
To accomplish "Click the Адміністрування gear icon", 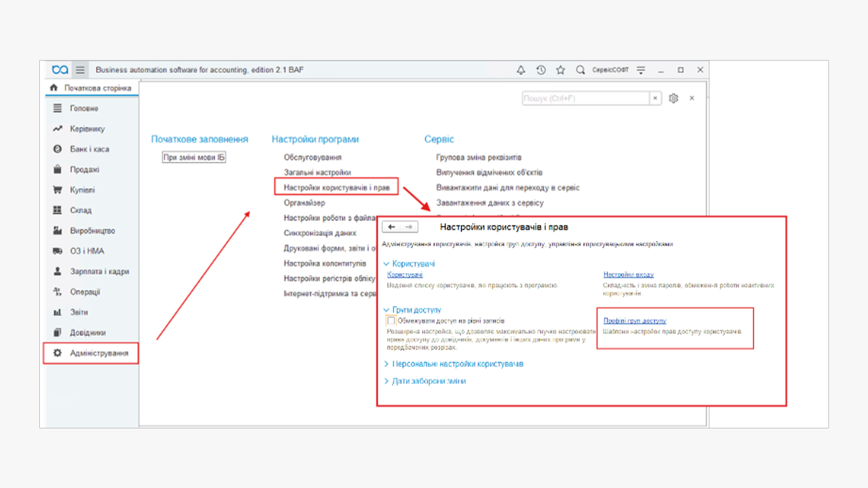I will (57, 353).
